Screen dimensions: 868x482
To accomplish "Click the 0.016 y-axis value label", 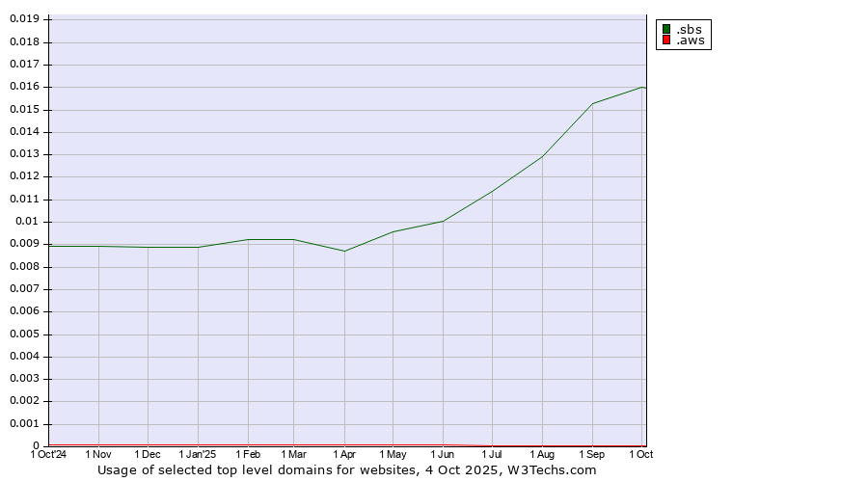I will (24, 87).
